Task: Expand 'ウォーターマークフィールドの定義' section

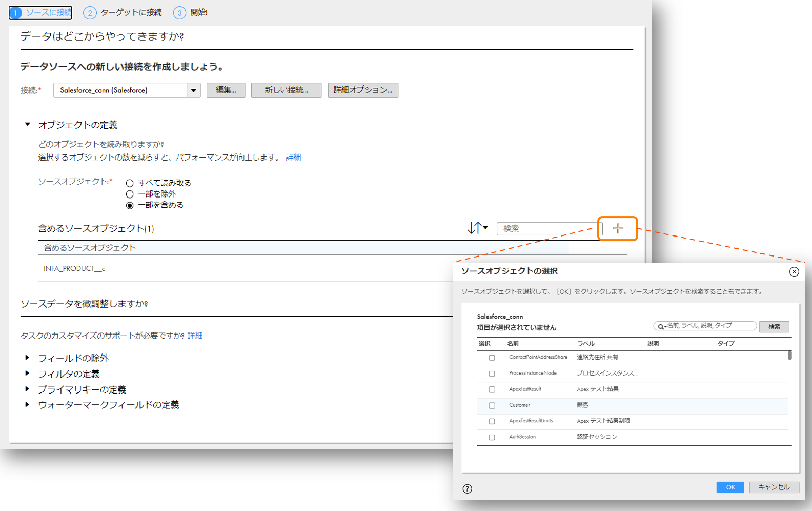Action: coord(27,404)
